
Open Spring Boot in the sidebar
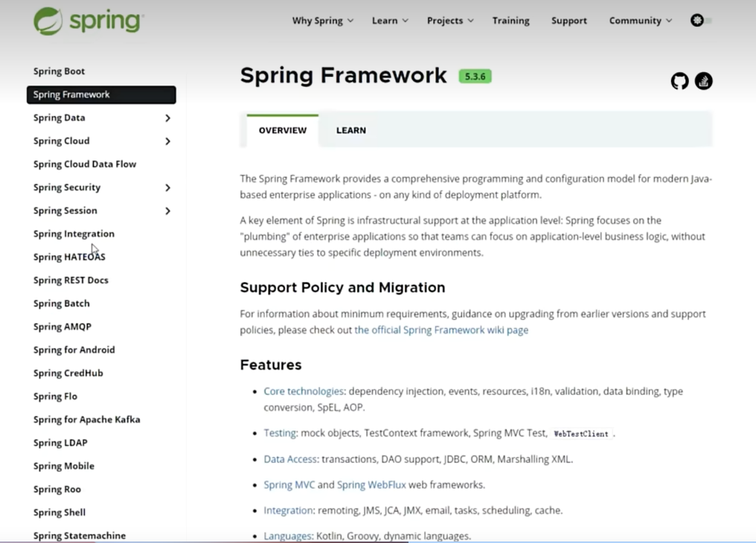click(x=59, y=71)
